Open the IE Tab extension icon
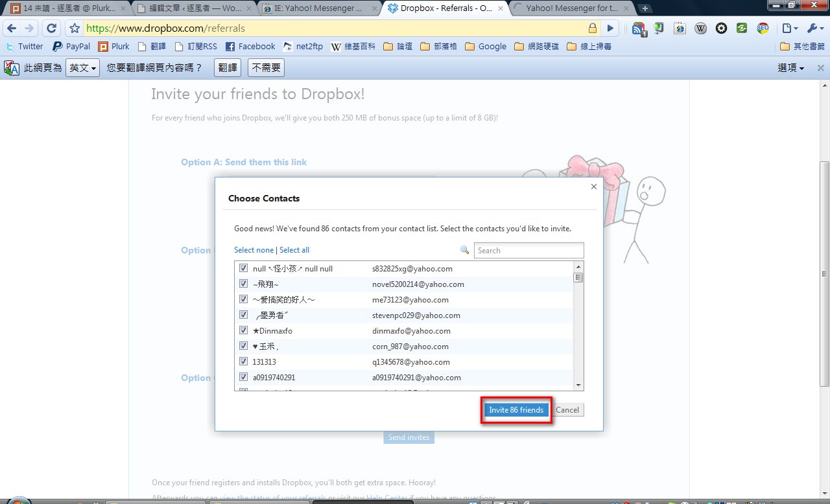Viewport: 830px width, 504px height. 680,29
